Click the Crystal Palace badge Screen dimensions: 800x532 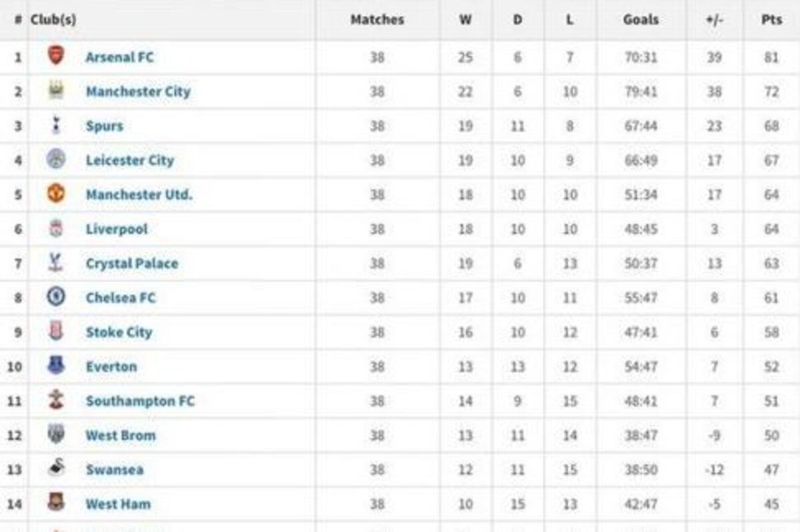[x=55, y=263]
